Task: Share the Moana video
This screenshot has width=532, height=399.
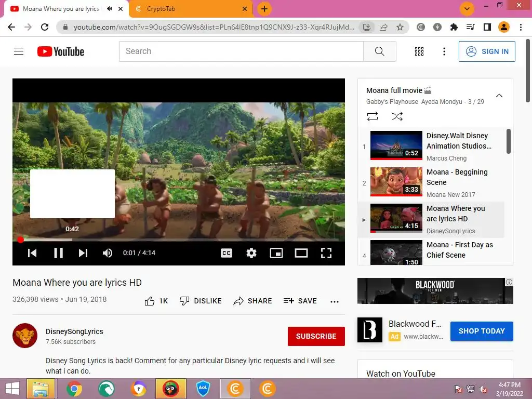Action: (x=253, y=301)
